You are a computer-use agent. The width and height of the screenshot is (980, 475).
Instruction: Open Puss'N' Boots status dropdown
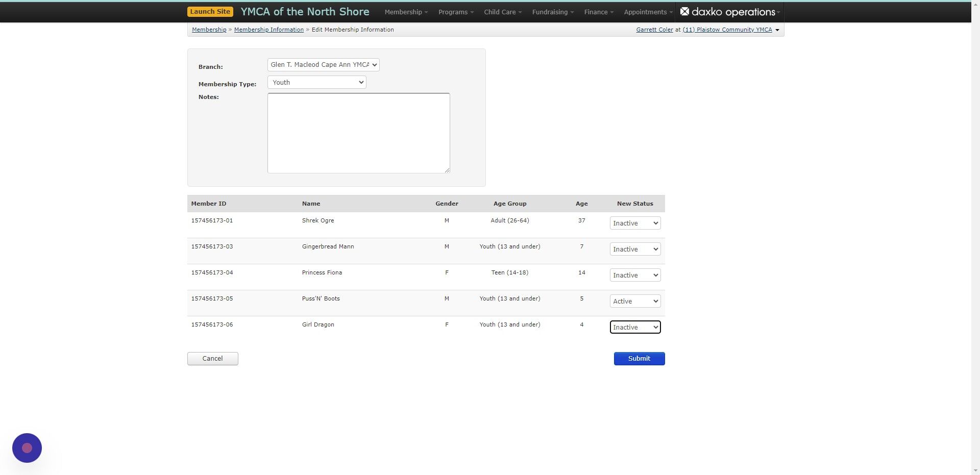tap(634, 301)
